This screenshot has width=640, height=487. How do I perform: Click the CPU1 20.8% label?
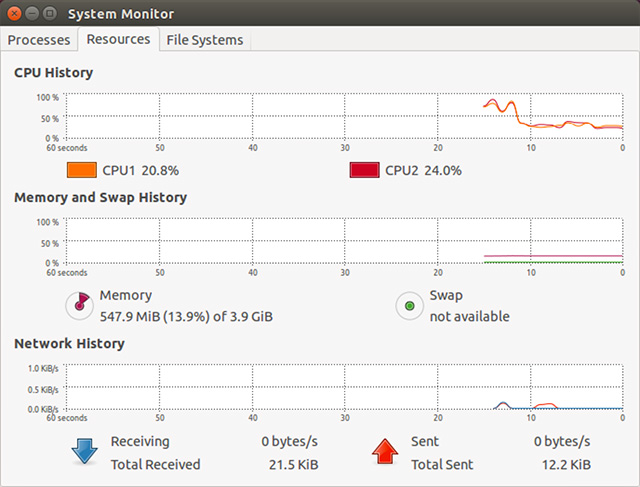coord(140,170)
